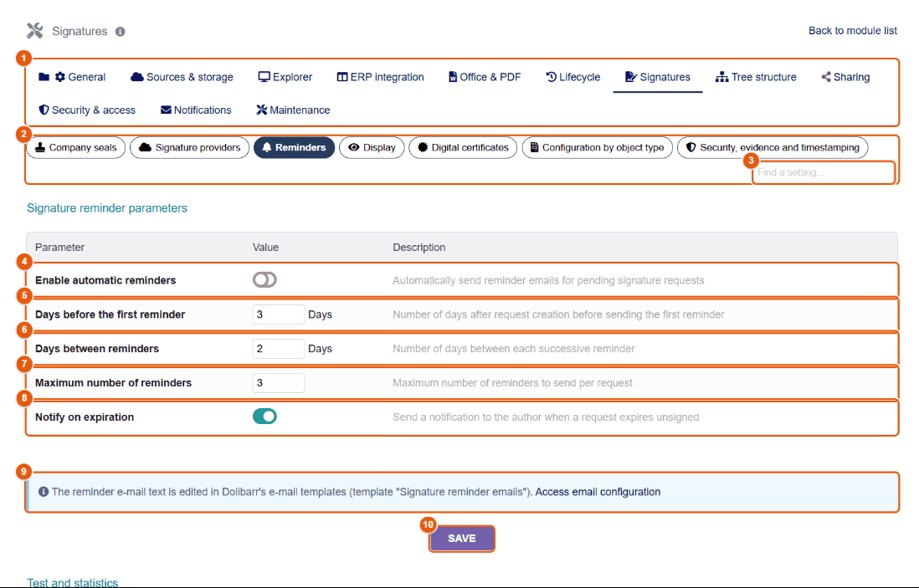The width and height of the screenshot is (919, 588).
Task: Go to Security, evidence and timestamping tab
Action: coord(773,147)
